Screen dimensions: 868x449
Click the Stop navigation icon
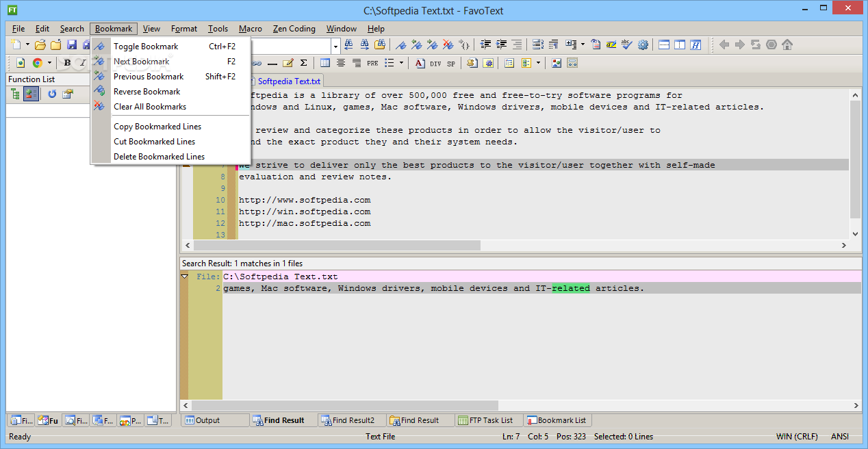click(771, 44)
